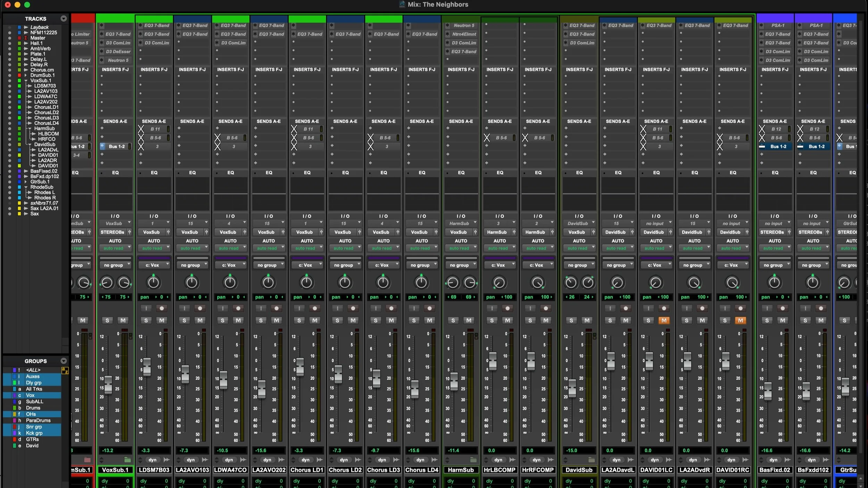Click the dyn button on LA2AVO103
The width and height of the screenshot is (868, 488).
click(191, 460)
